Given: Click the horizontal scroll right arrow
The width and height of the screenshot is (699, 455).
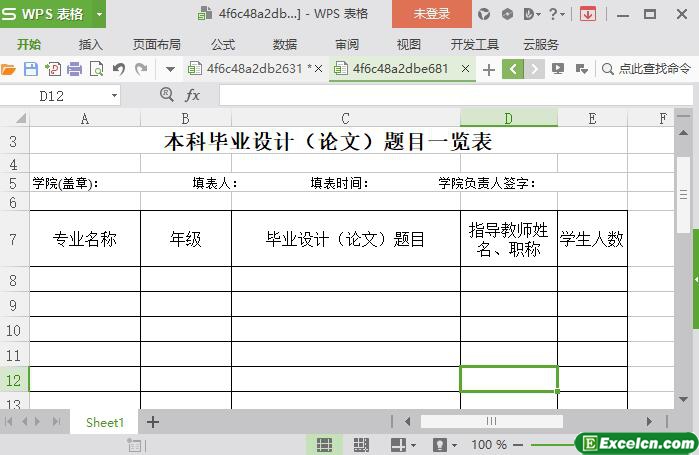Looking at the screenshot, I should click(x=649, y=421).
